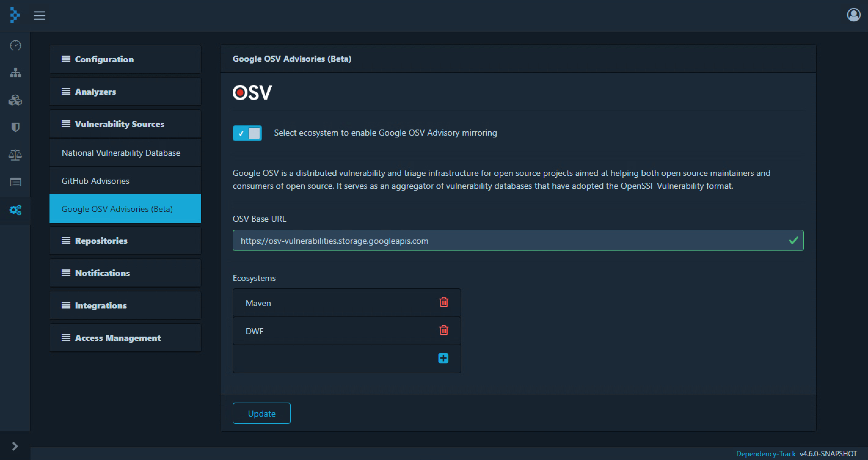Click the Update button
The height and width of the screenshot is (460, 868).
tap(261, 414)
